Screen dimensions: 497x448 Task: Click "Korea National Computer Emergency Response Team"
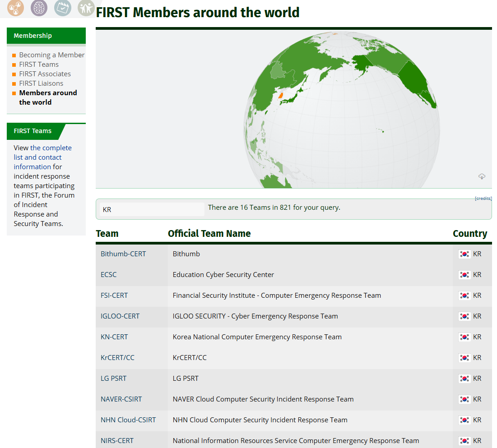point(257,337)
